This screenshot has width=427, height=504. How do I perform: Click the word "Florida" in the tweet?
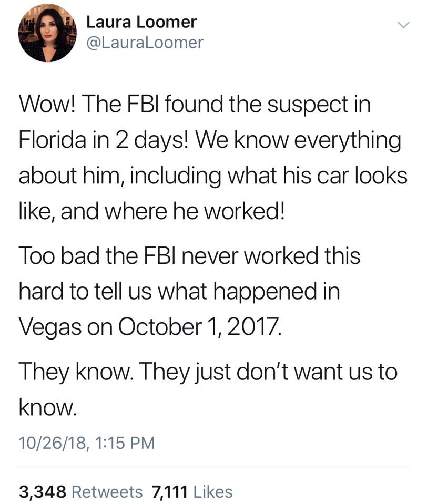tap(53, 140)
